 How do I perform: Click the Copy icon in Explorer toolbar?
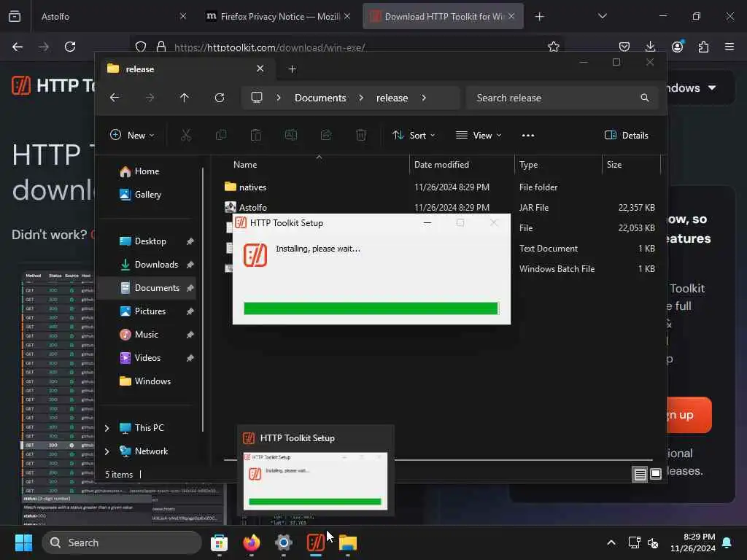[x=221, y=135]
